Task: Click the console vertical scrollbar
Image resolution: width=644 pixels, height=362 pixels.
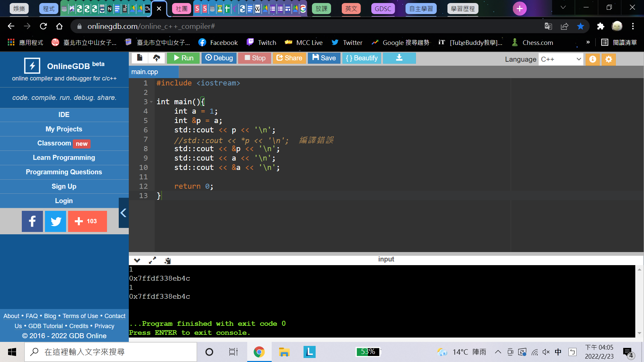Action: point(639,301)
